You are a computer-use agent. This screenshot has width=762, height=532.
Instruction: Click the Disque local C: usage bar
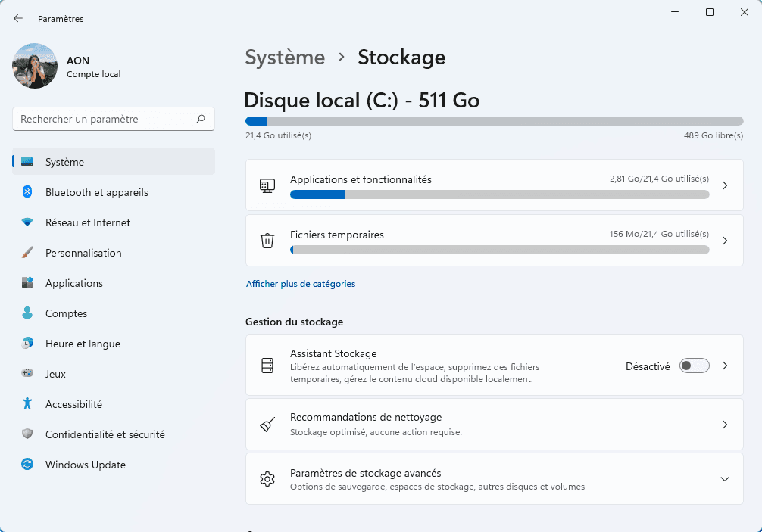[494, 121]
